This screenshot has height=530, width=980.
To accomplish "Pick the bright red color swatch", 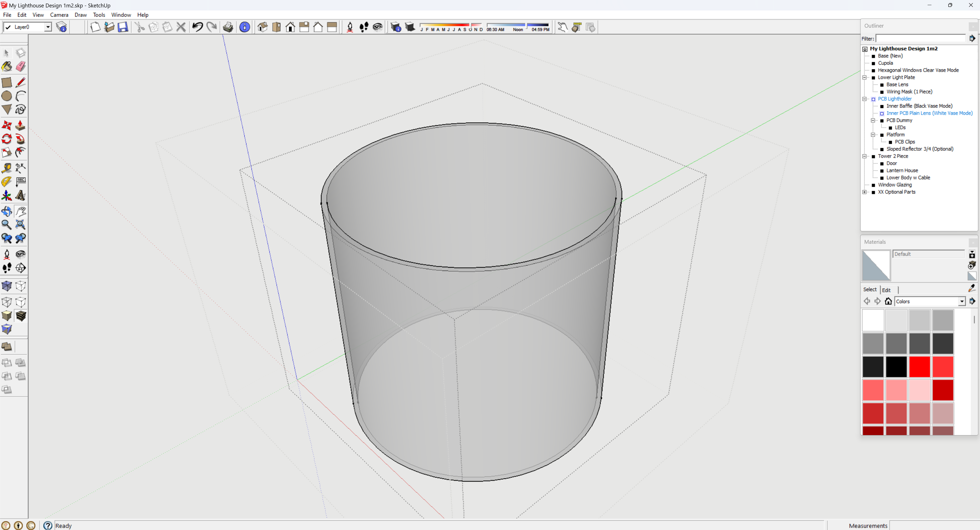I will point(919,366).
